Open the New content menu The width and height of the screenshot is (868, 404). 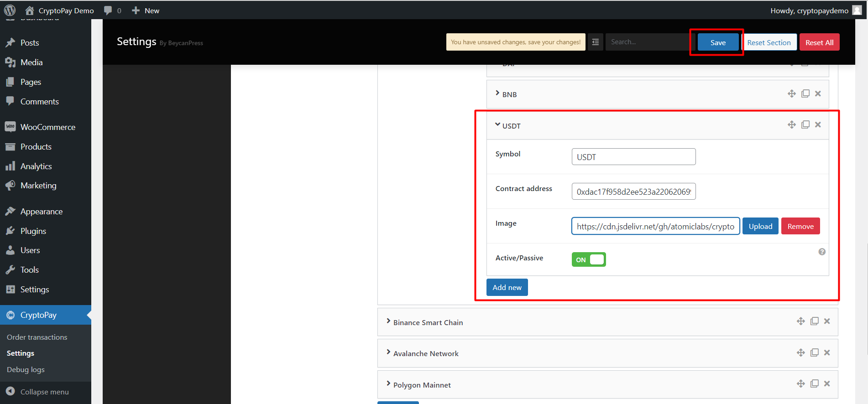[x=146, y=10]
